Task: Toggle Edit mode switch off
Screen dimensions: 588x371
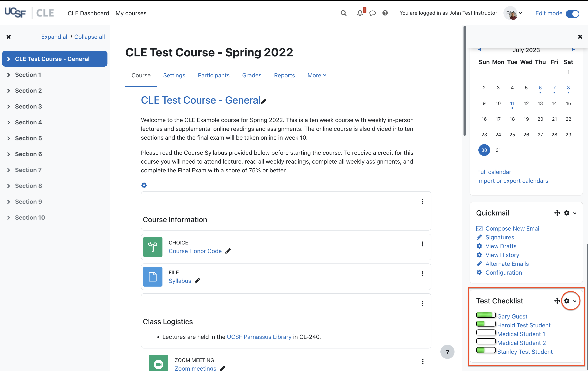Action: (572, 14)
